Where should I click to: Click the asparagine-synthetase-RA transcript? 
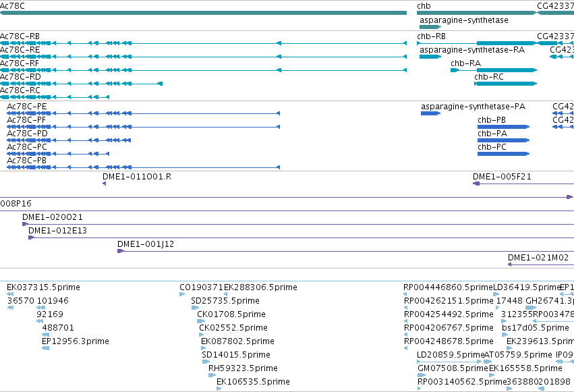coord(430,57)
